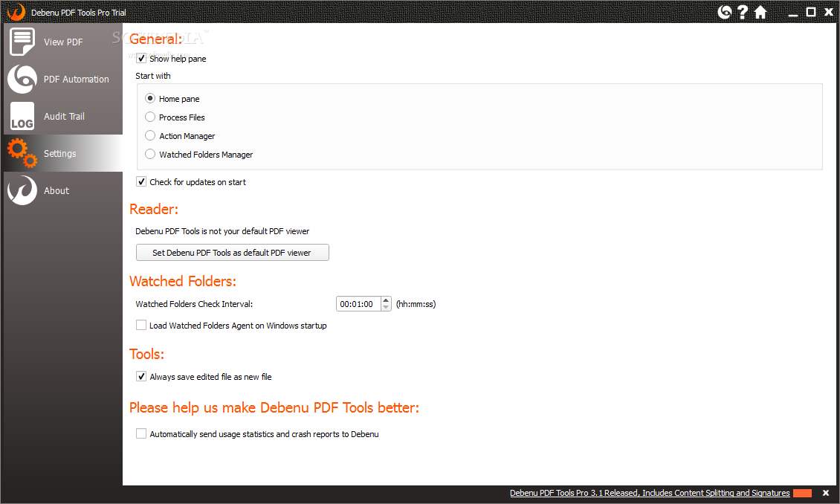Screen dimensions: 840x504
Task: Increase the check interval with up arrow
Action: (386, 300)
